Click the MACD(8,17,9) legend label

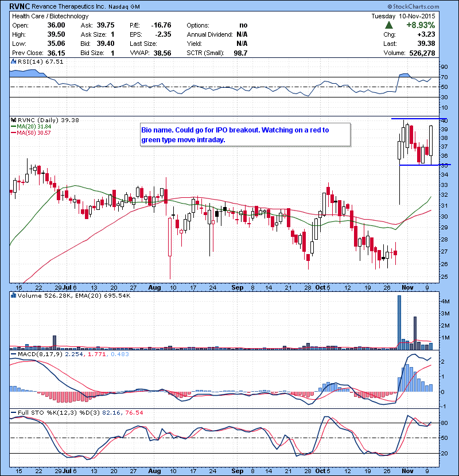(40, 354)
